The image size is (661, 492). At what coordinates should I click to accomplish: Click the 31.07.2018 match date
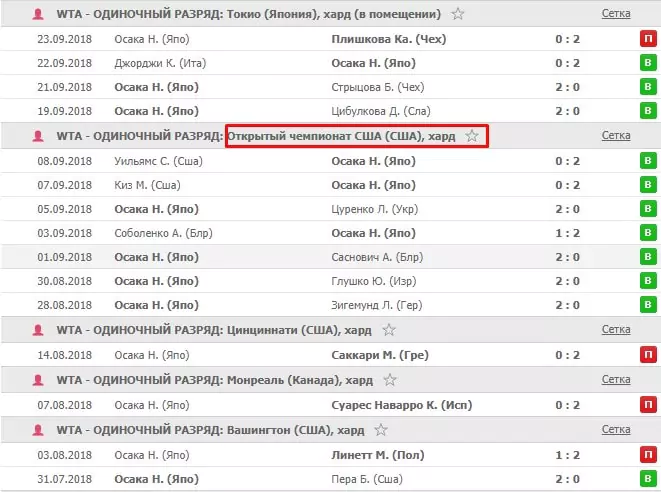pos(64,479)
